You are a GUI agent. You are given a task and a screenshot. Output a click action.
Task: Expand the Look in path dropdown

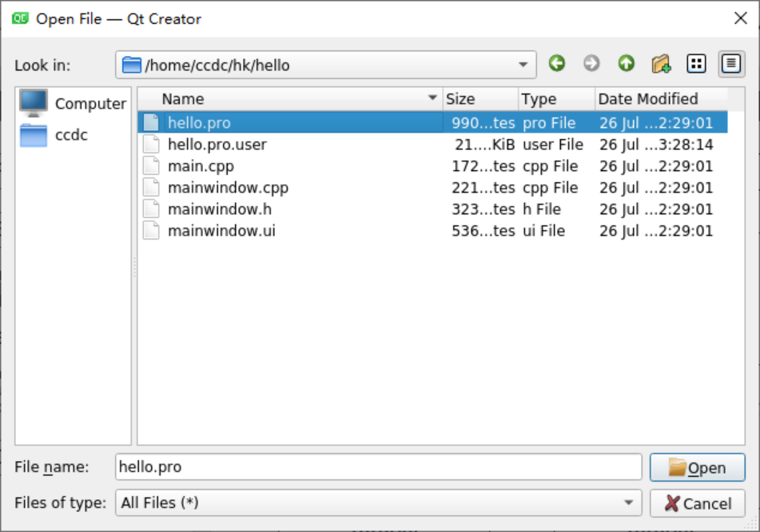523,66
